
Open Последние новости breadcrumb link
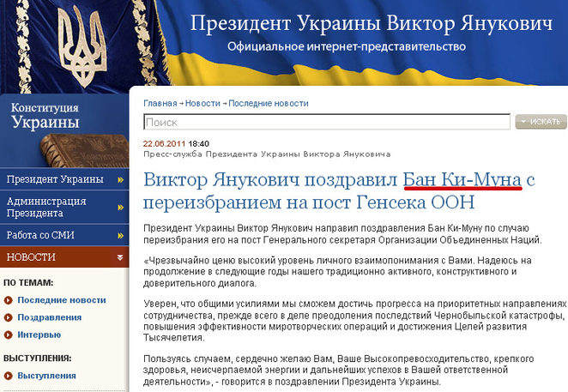coord(269,103)
